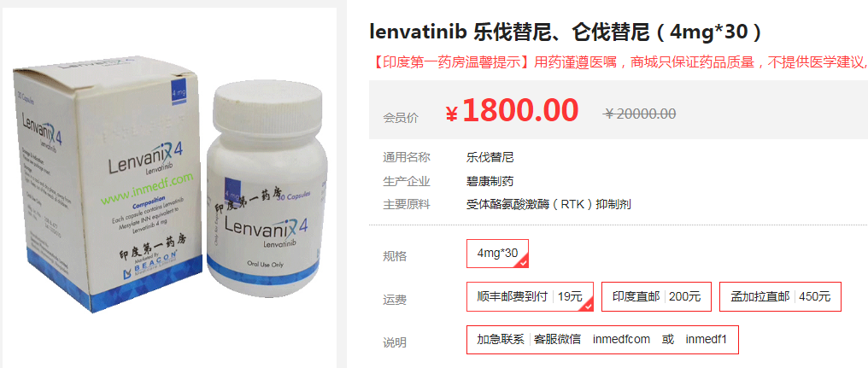Click the www.inmedf.com watermark on box
The width and height of the screenshot is (868, 368).
[146, 184]
